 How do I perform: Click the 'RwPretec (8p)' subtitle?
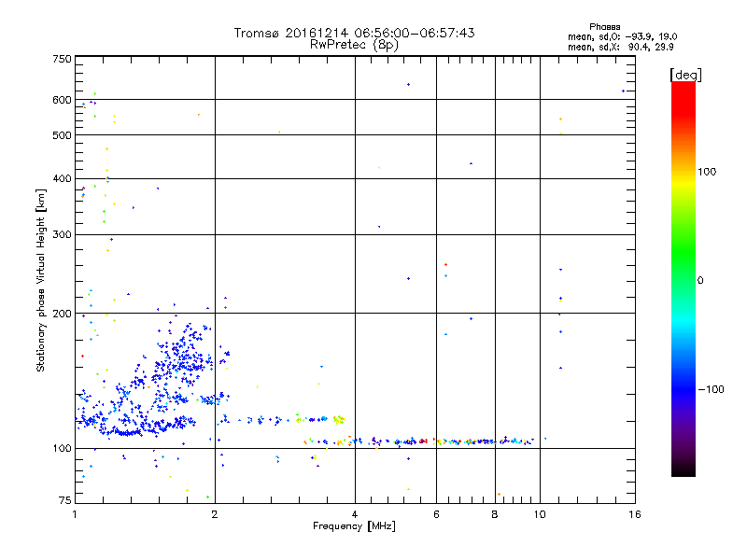coord(354,45)
